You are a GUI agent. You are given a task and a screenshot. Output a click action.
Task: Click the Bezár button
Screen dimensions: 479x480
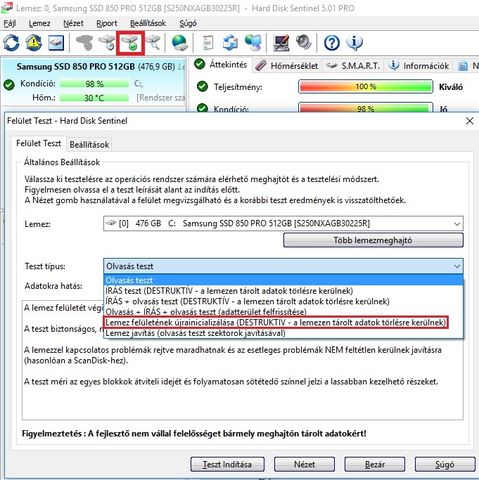[375, 464]
